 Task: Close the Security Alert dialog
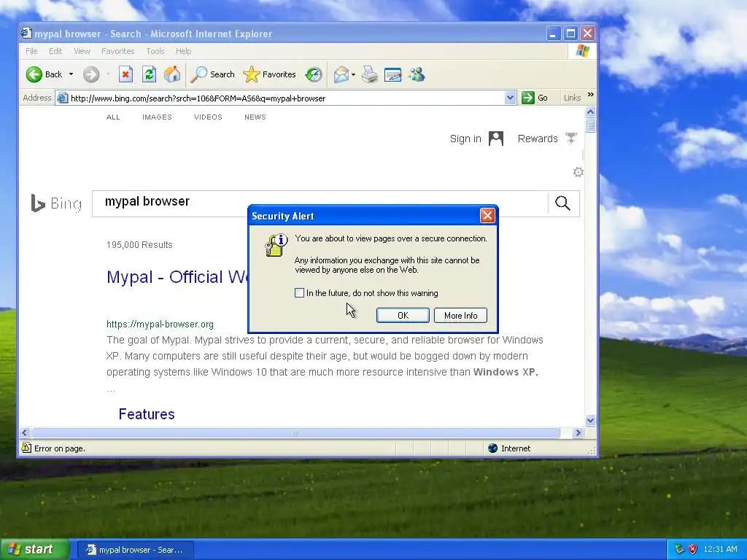tap(487, 216)
